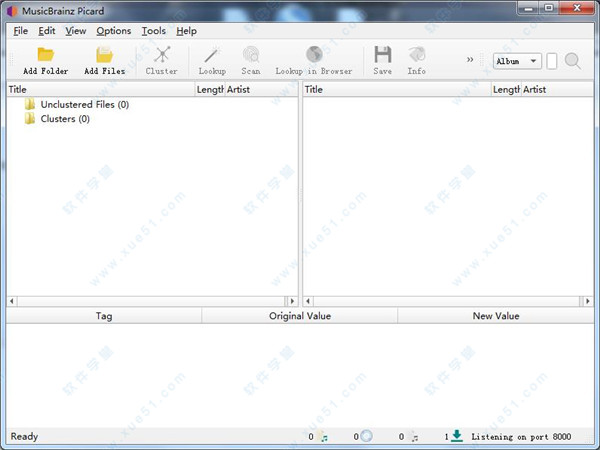The height and width of the screenshot is (450, 600).
Task: Sort right pane by Title column
Action: coord(397,90)
